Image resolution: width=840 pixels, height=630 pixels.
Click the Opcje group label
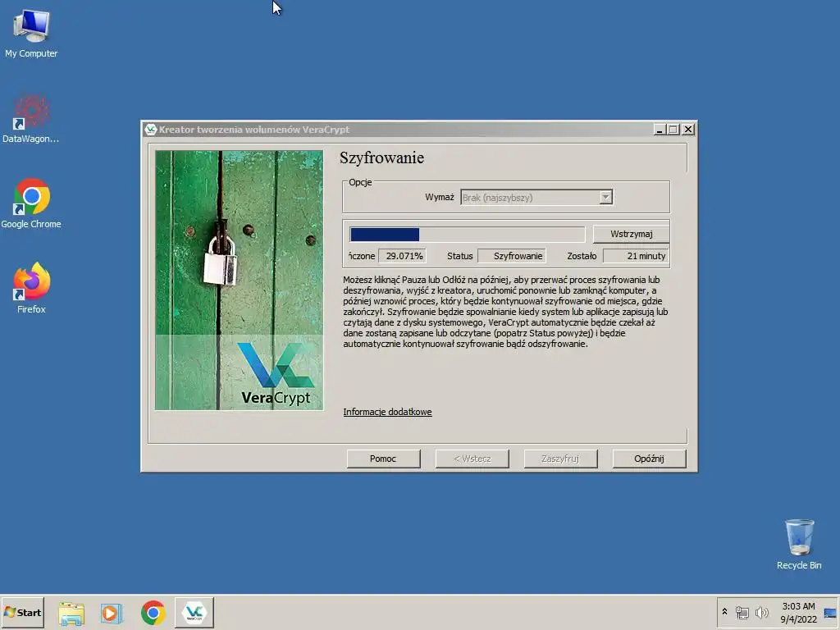coord(360,182)
